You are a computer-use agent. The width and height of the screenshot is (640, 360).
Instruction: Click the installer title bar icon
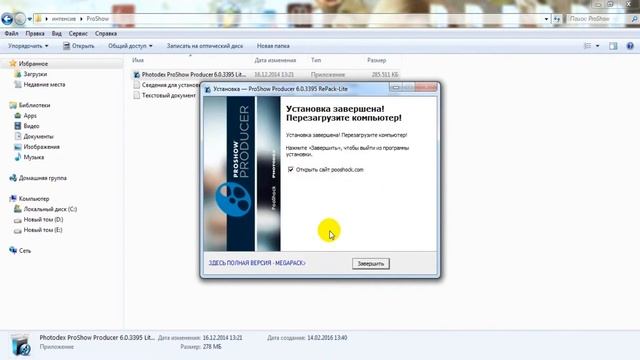[x=208, y=89]
